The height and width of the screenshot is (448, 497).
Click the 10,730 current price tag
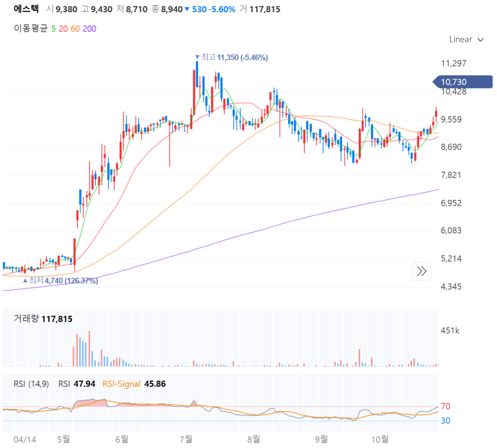(x=454, y=82)
